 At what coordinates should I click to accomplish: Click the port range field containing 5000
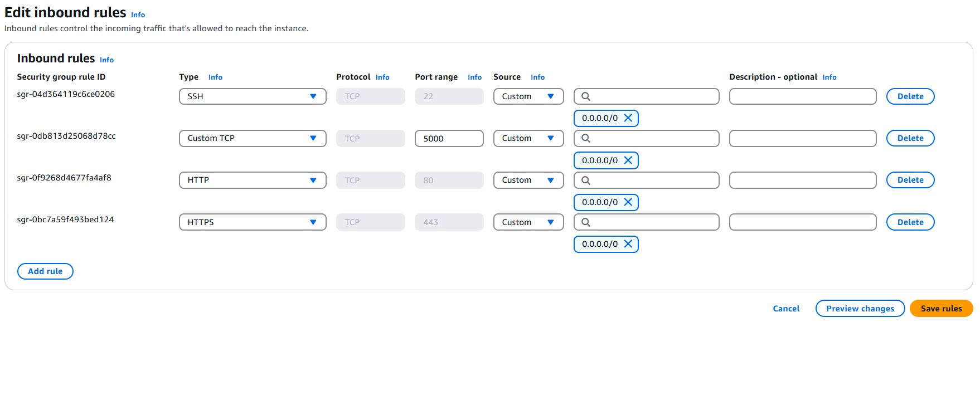449,138
